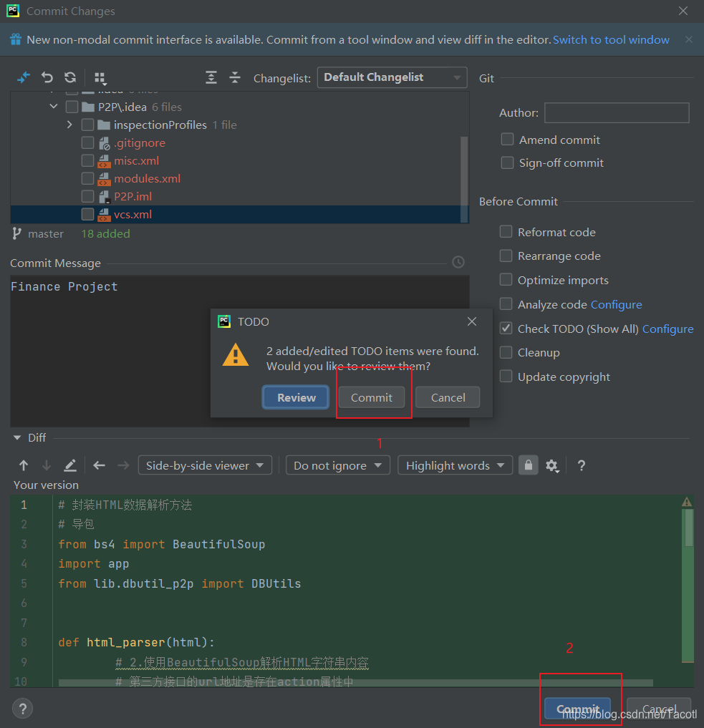Collapse the P2P\.idea folder

click(x=54, y=107)
